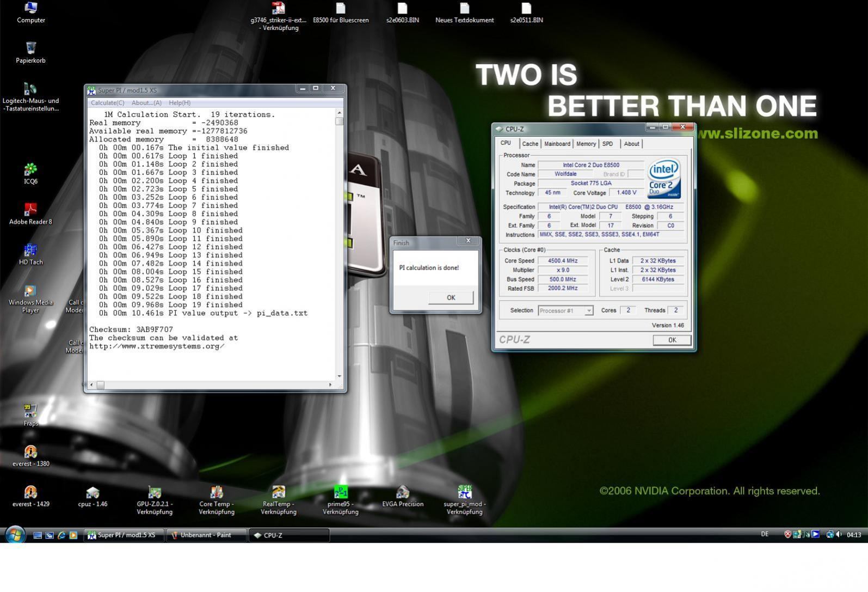
Task: Switch to Unbenannt - Paint taskbar button
Action: (206, 535)
